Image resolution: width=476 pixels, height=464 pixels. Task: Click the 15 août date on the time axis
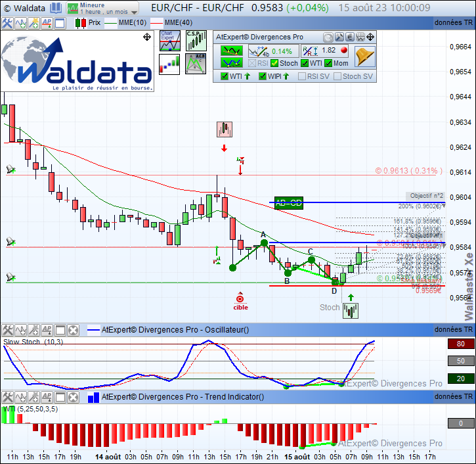[x=297, y=457]
